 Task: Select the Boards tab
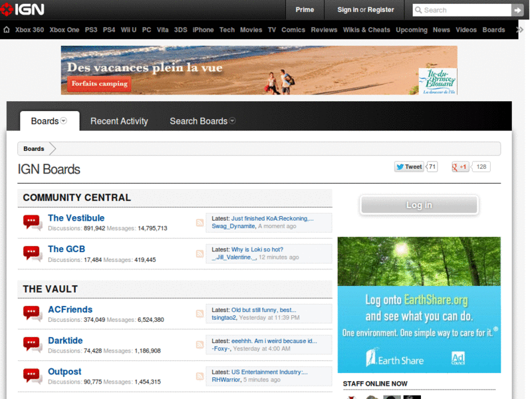tap(49, 121)
